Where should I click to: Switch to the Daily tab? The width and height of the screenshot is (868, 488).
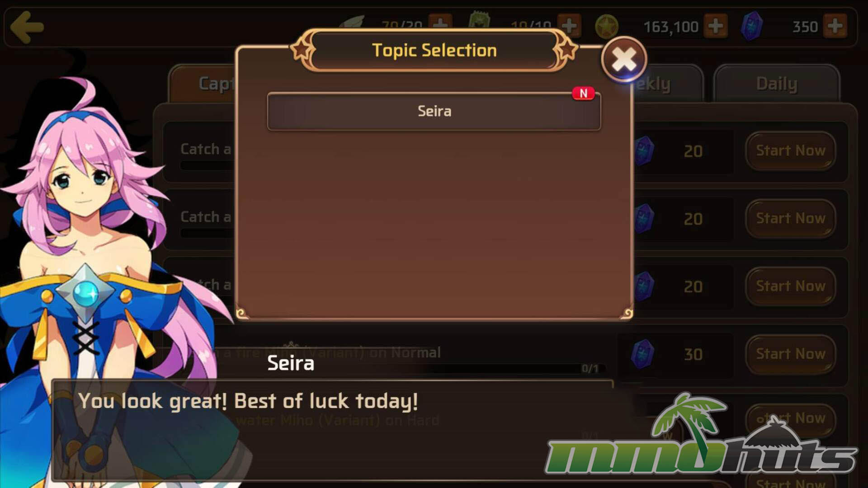777,84
